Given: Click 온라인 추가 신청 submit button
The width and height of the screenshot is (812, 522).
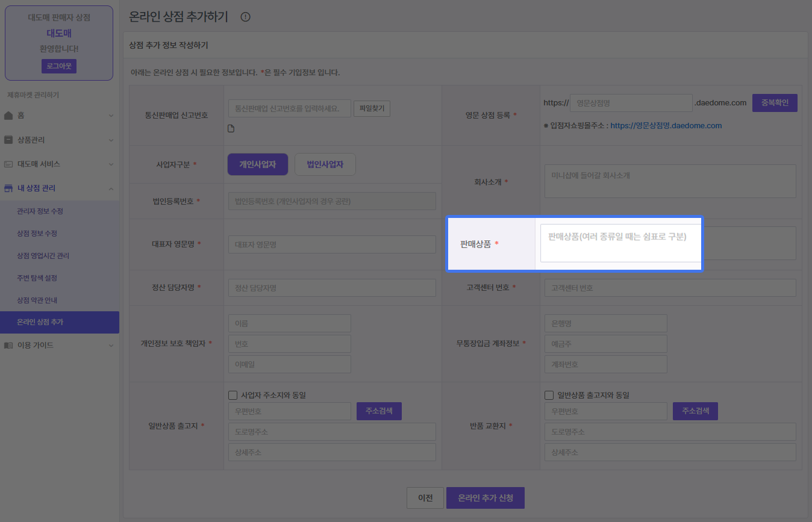Looking at the screenshot, I should pyautogui.click(x=485, y=498).
